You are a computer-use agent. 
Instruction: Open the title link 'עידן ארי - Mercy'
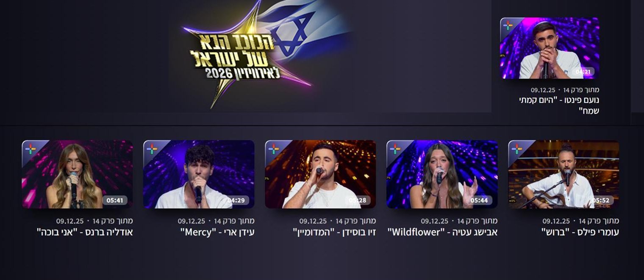(x=217, y=232)
